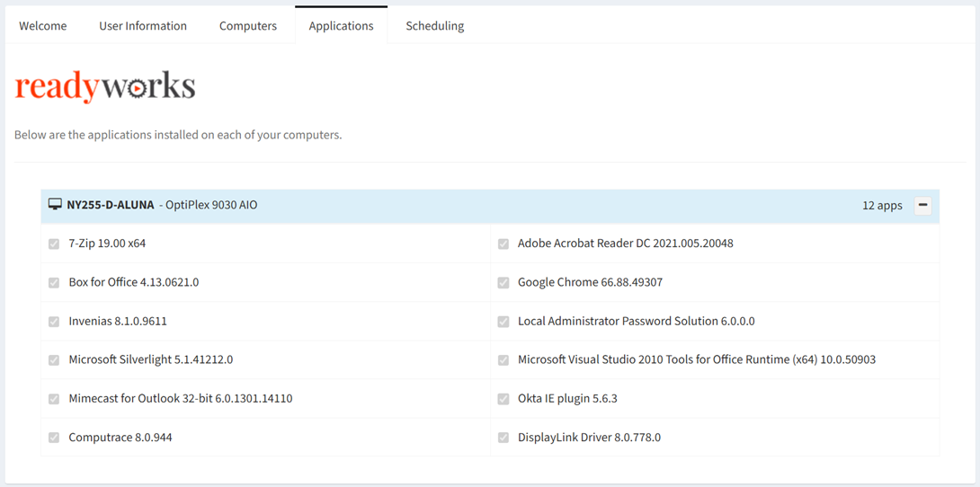Viewport: 980px width, 487px height.
Task: Open the Scheduling tab
Action: tap(435, 25)
